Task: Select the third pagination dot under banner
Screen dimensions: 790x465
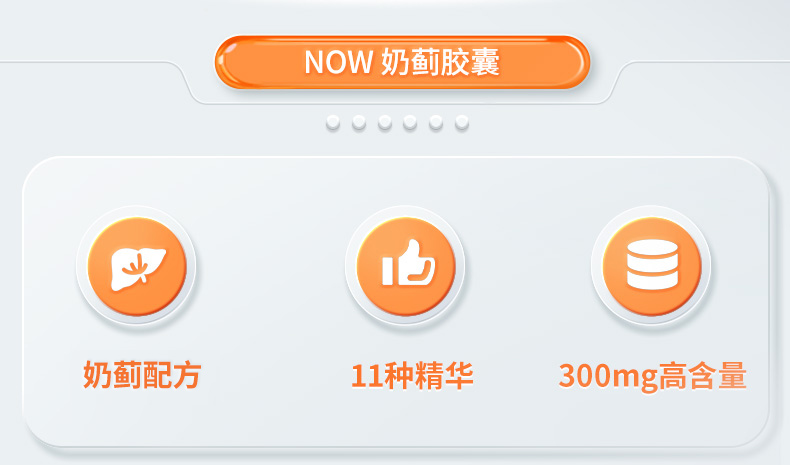Action: 385,122
